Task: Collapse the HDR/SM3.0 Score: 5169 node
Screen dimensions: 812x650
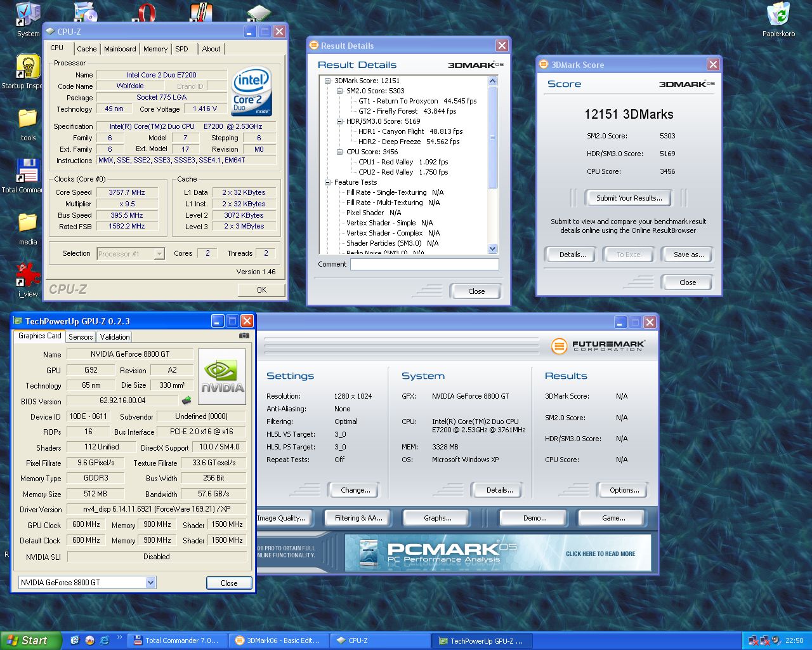Action: point(340,121)
